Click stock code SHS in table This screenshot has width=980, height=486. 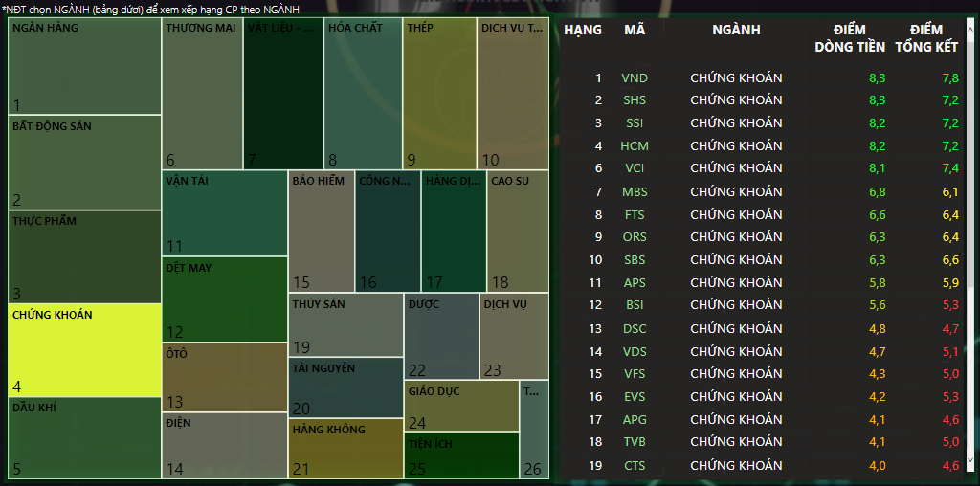pos(635,99)
